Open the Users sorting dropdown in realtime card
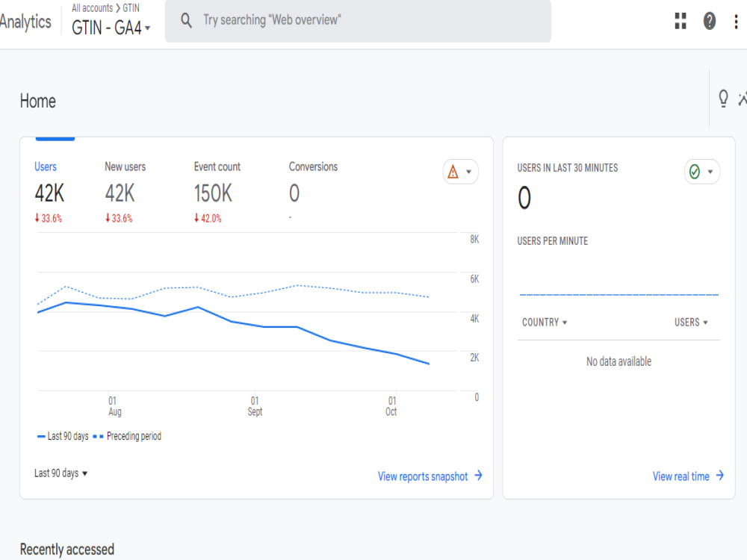747x560 pixels. coord(689,322)
